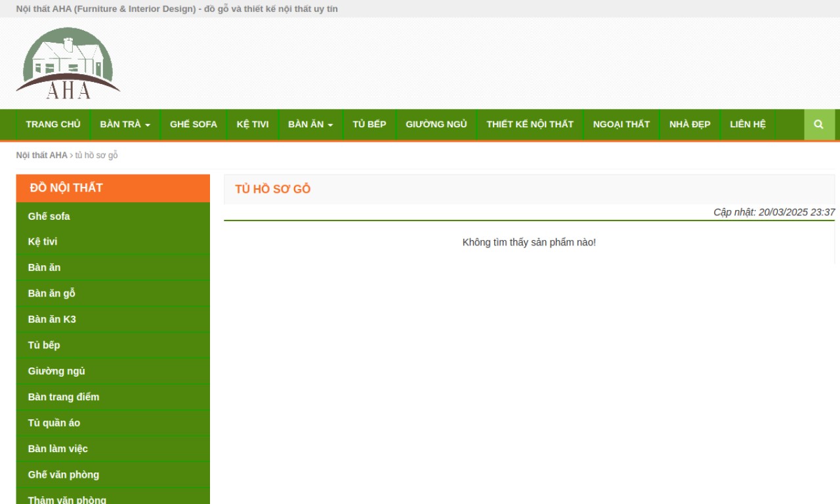The height and width of the screenshot is (504, 840).
Task: Open THIẾT KẾ NỘI THẤT menu item
Action: pyautogui.click(x=530, y=125)
